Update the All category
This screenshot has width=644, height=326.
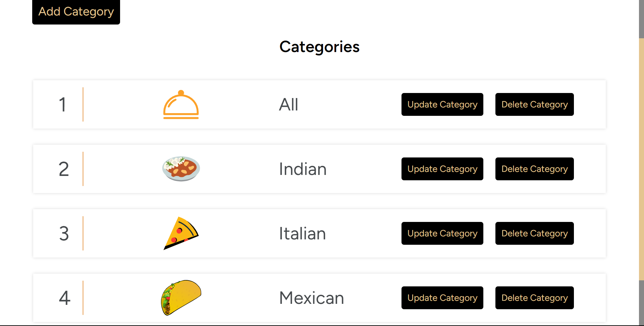click(x=442, y=104)
